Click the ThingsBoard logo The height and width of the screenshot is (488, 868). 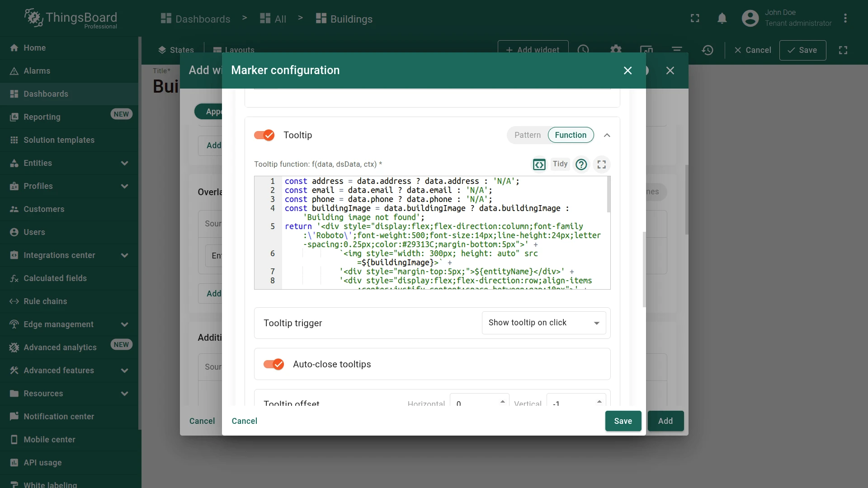pyautogui.click(x=71, y=19)
